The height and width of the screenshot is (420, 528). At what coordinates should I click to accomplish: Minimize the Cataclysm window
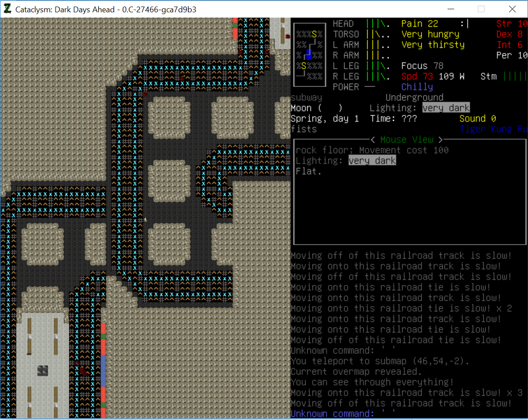tap(451, 9)
